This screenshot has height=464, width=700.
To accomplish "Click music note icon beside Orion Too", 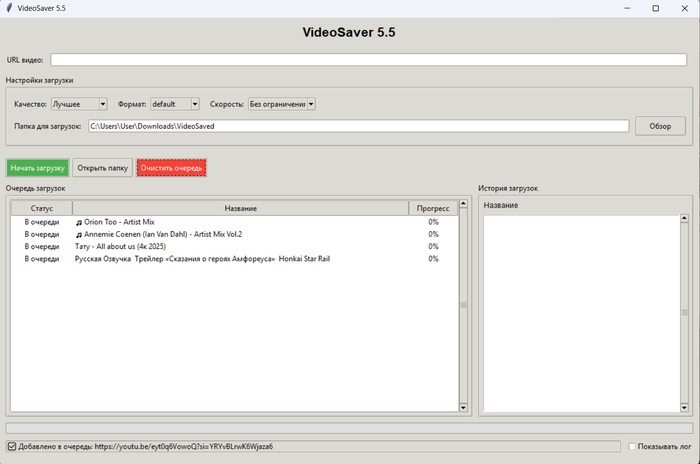I will click(79, 222).
